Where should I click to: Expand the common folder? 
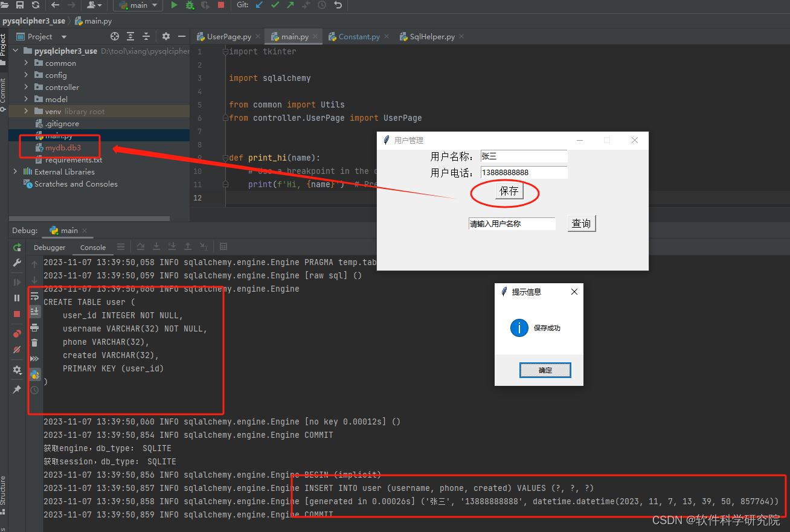26,63
